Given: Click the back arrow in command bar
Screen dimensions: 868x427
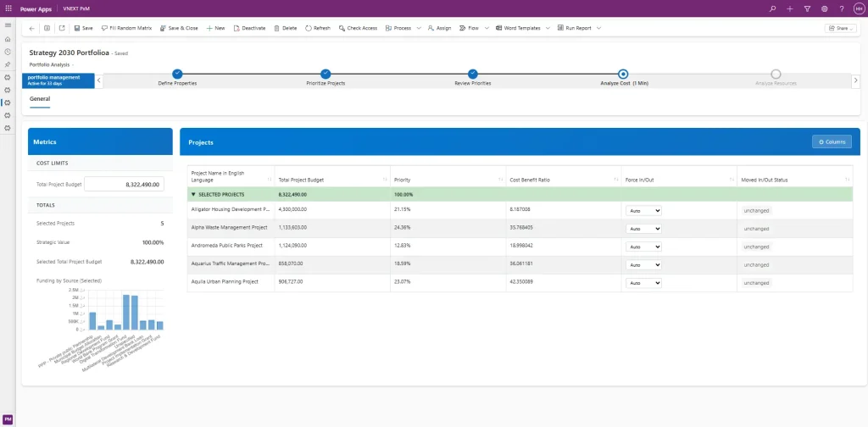Looking at the screenshot, I should tap(31, 28).
